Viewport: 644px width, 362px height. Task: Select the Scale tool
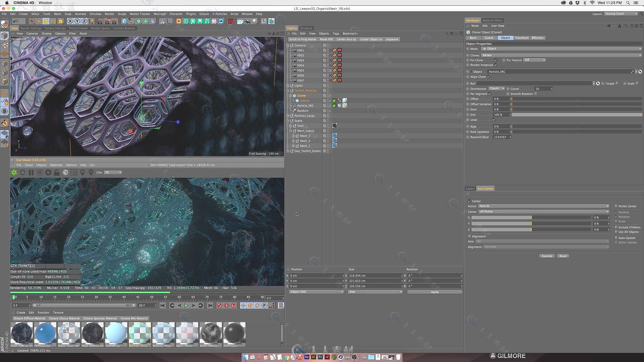46,21
